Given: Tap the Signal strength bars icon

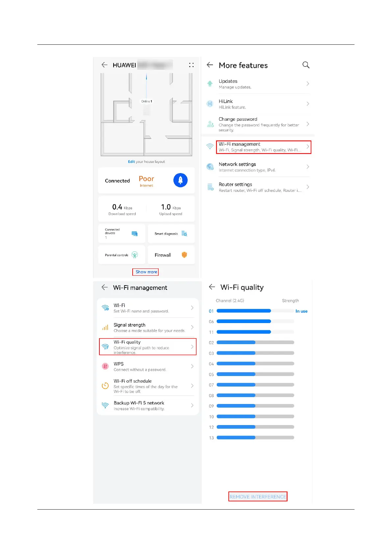Looking at the screenshot, I should coord(105,327).
